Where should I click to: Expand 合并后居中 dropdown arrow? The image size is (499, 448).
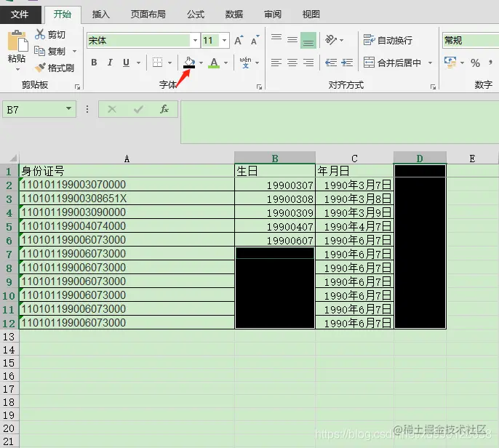point(430,63)
